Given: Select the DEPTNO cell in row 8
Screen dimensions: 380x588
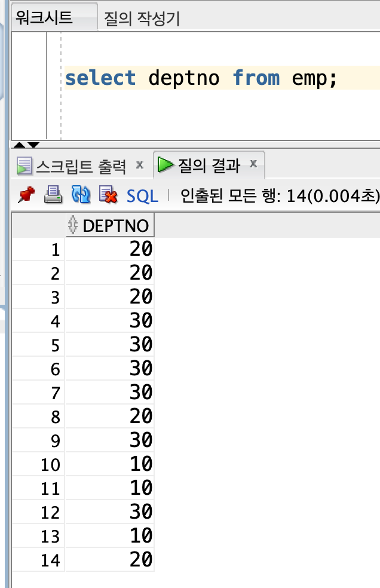Looking at the screenshot, I should 110,416.
